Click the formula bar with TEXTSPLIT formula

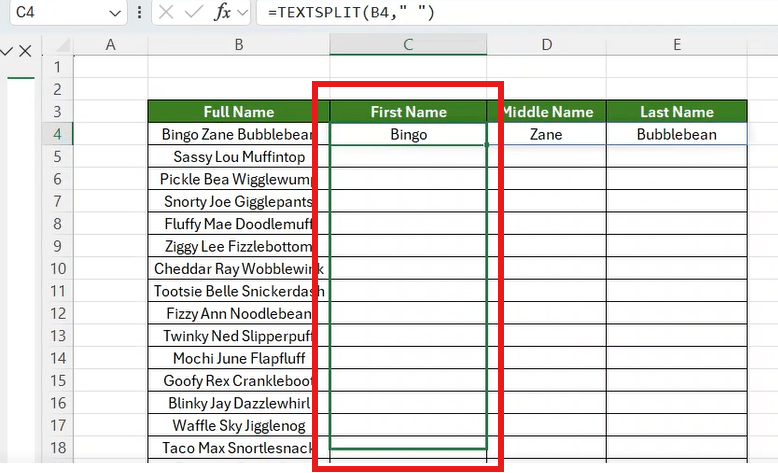(516, 12)
